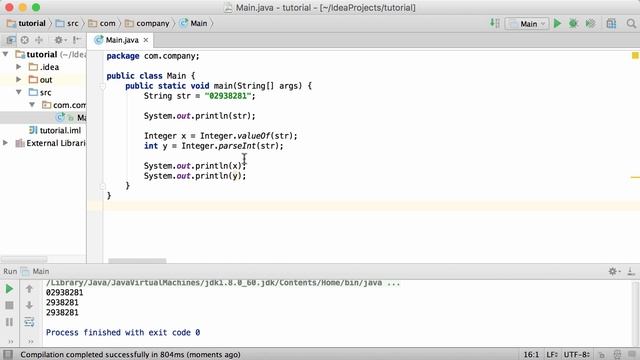The height and width of the screenshot is (360, 640).
Task: Rerun Main from Run panel
Action: coord(9,289)
